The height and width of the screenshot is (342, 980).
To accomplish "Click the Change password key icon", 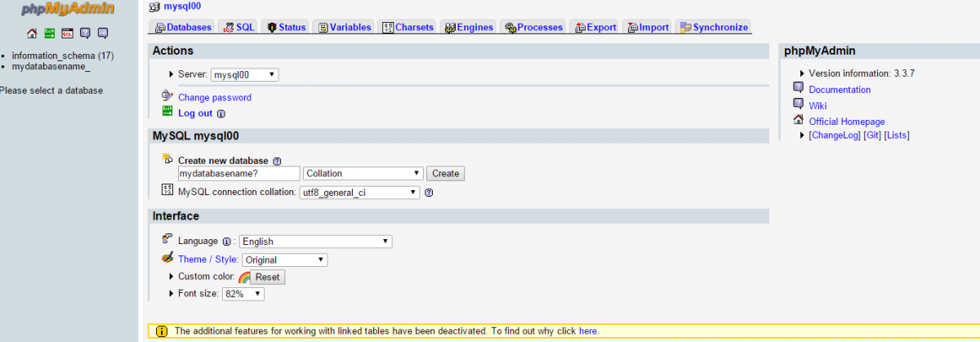I will coord(167,96).
